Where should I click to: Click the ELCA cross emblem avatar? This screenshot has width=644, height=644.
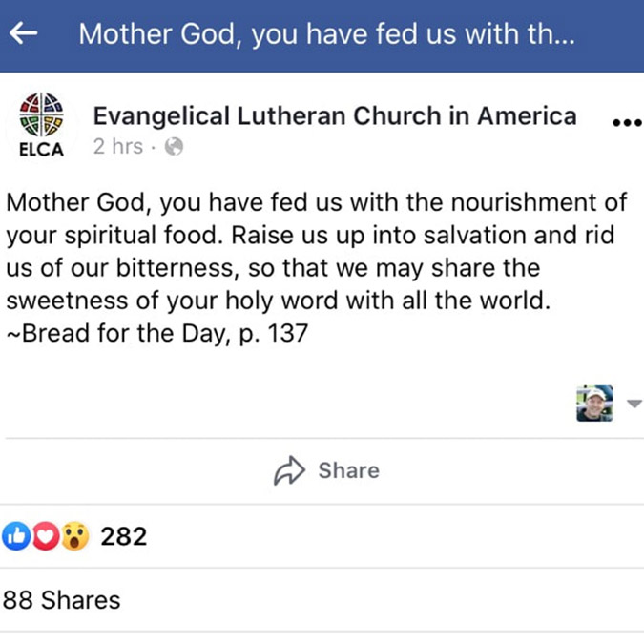pos(41,115)
